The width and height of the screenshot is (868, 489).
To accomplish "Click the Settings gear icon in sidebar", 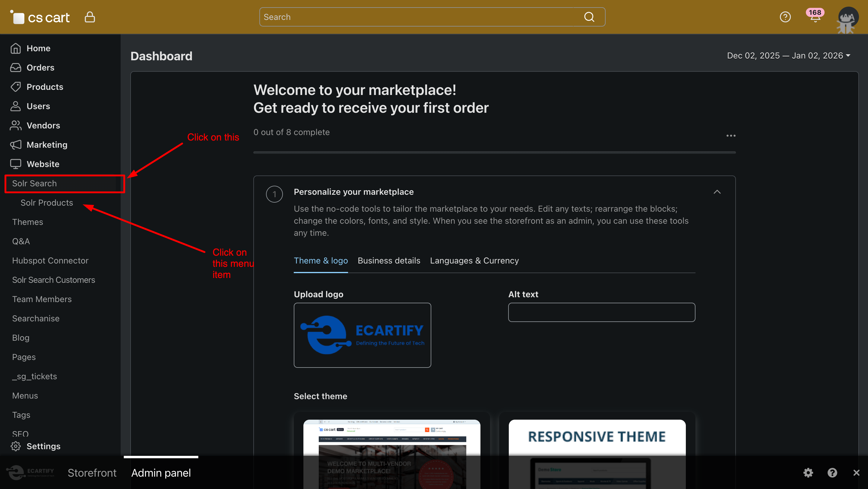I will [15, 446].
